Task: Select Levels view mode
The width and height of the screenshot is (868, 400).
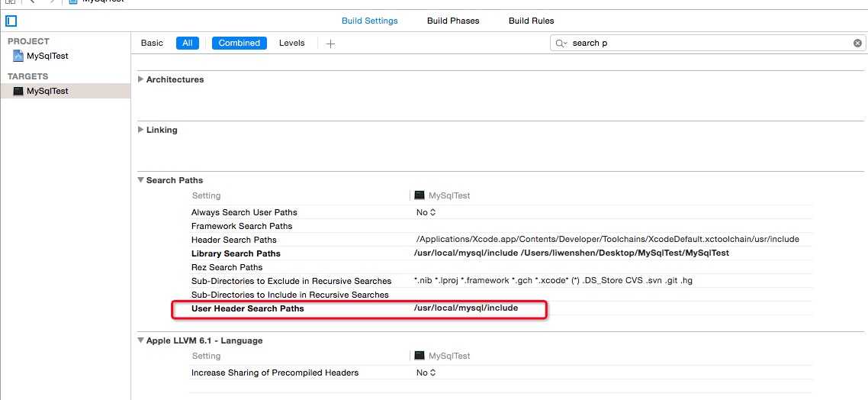Action: coord(291,44)
